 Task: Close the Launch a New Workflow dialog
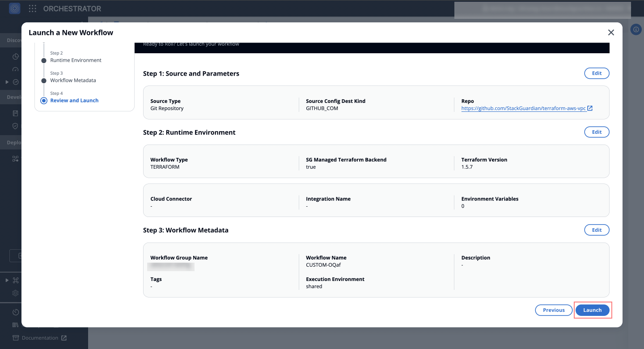point(611,33)
